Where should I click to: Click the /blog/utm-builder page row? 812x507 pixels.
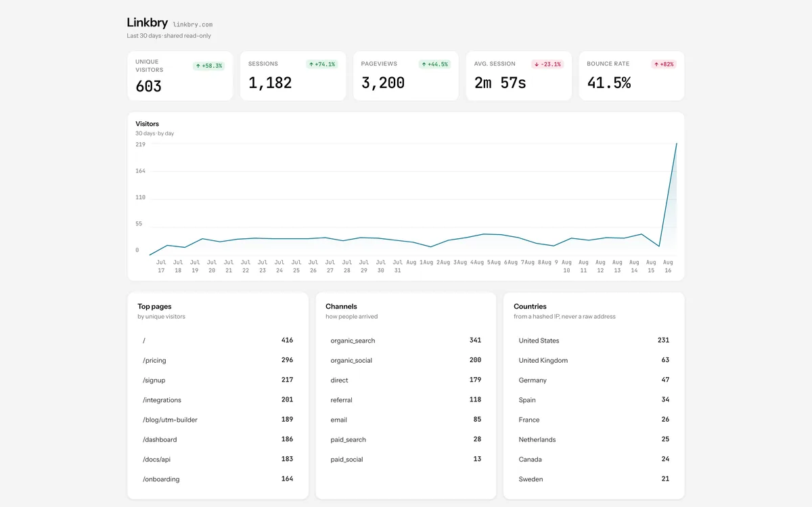coord(218,420)
